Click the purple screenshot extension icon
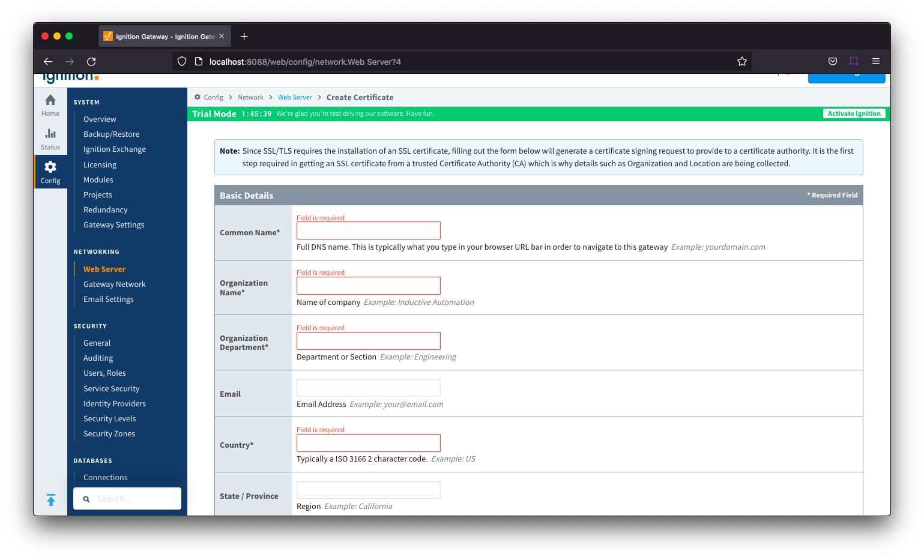Viewport: 924px width, 560px height. coord(854,61)
